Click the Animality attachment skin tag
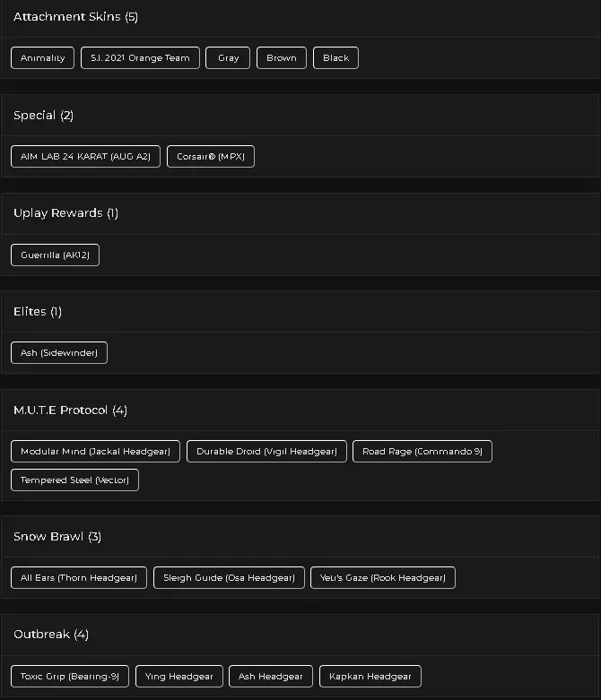The width and height of the screenshot is (601, 700). click(x=43, y=58)
